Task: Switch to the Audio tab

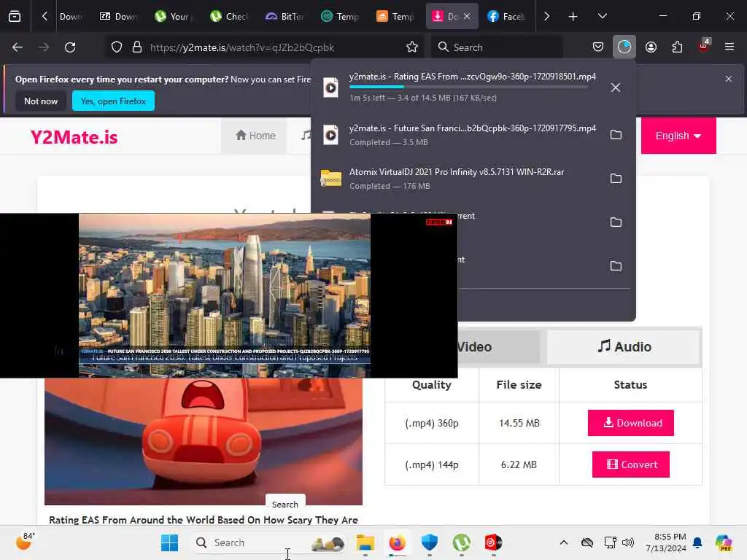Action: tap(624, 346)
